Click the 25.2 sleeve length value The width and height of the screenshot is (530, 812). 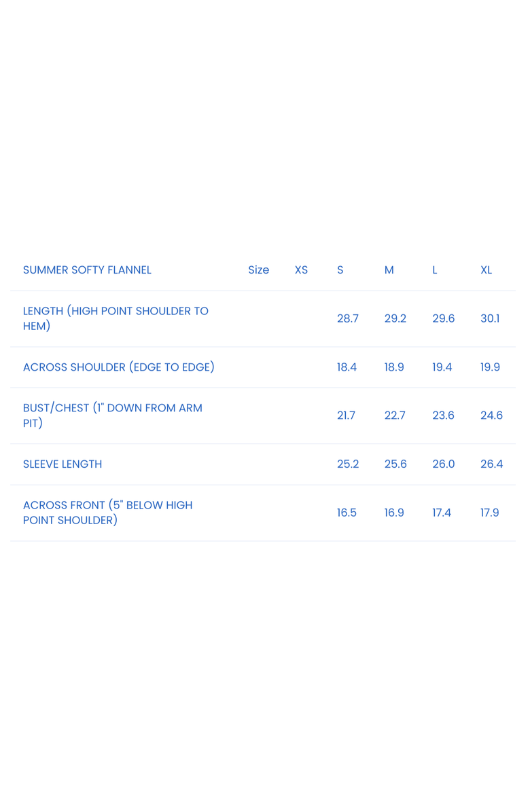pos(348,464)
